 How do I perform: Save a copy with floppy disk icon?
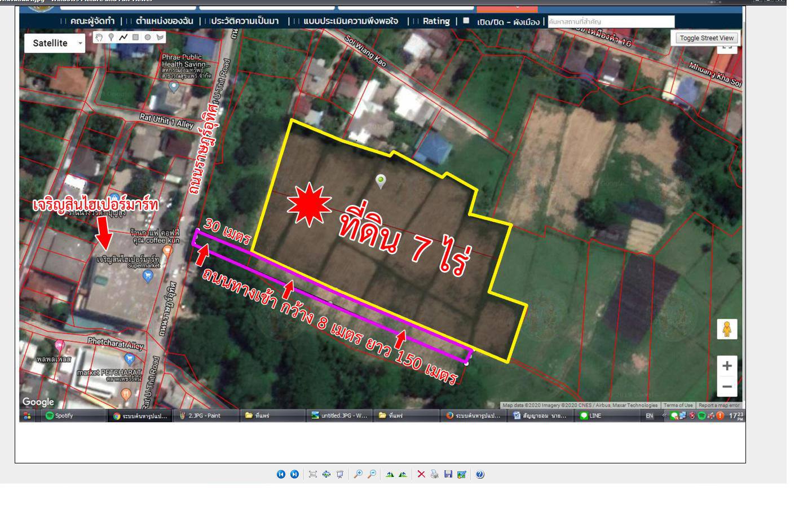pos(448,474)
